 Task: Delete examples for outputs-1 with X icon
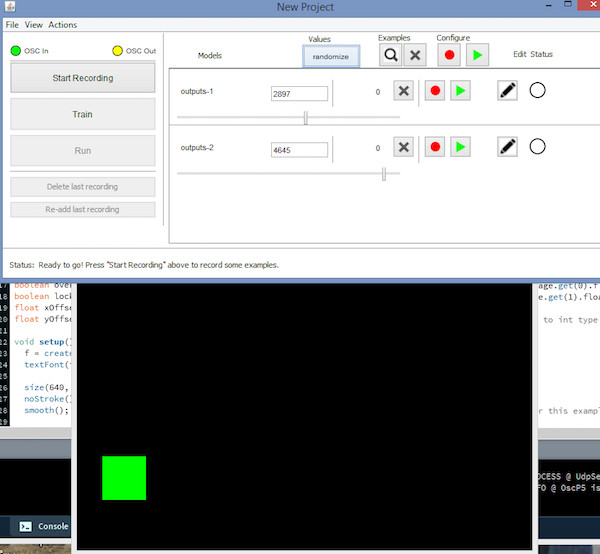point(403,91)
